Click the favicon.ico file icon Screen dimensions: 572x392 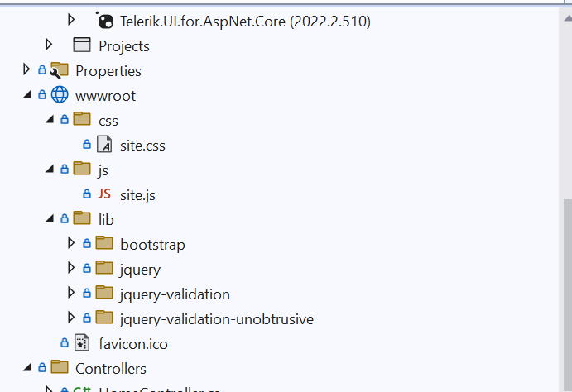click(x=82, y=343)
